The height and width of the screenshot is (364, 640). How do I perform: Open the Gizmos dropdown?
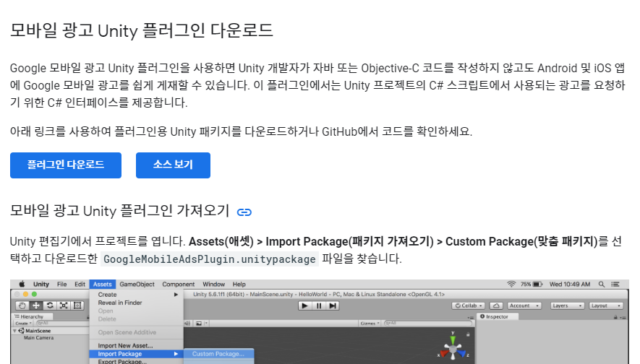pyautogui.click(x=370, y=324)
